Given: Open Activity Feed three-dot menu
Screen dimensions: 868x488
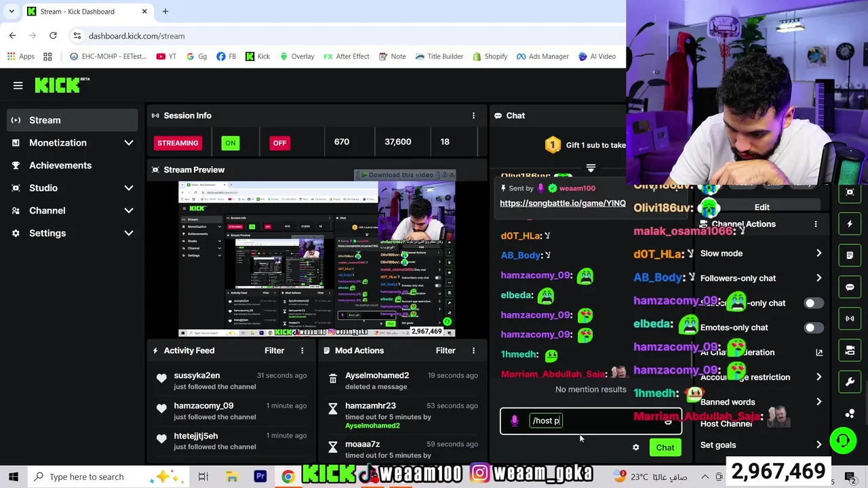Looking at the screenshot, I should point(302,350).
